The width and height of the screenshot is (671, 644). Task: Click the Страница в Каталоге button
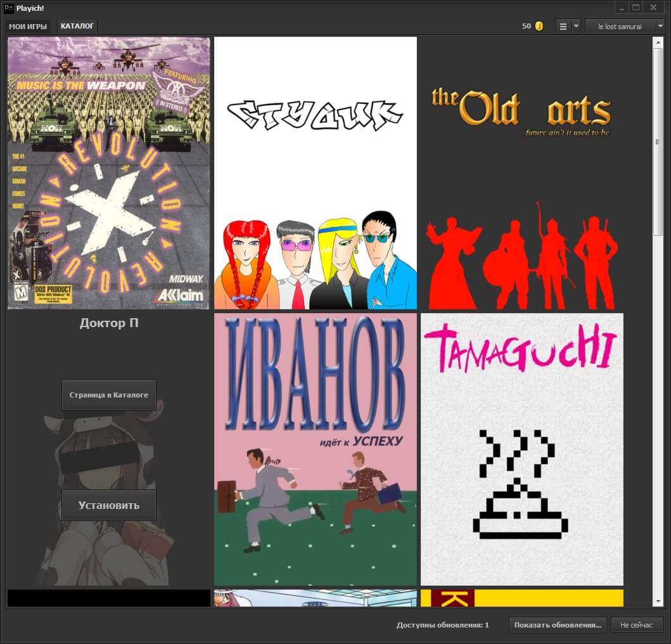[x=109, y=395]
